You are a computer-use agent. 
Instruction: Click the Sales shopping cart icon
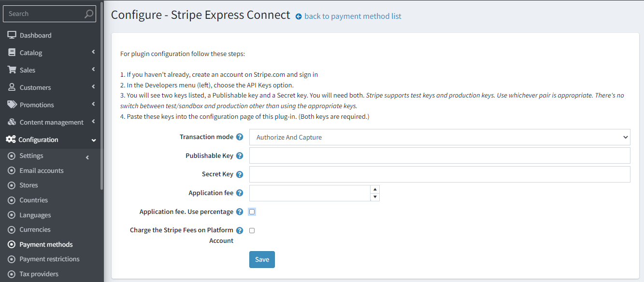pyautogui.click(x=12, y=70)
